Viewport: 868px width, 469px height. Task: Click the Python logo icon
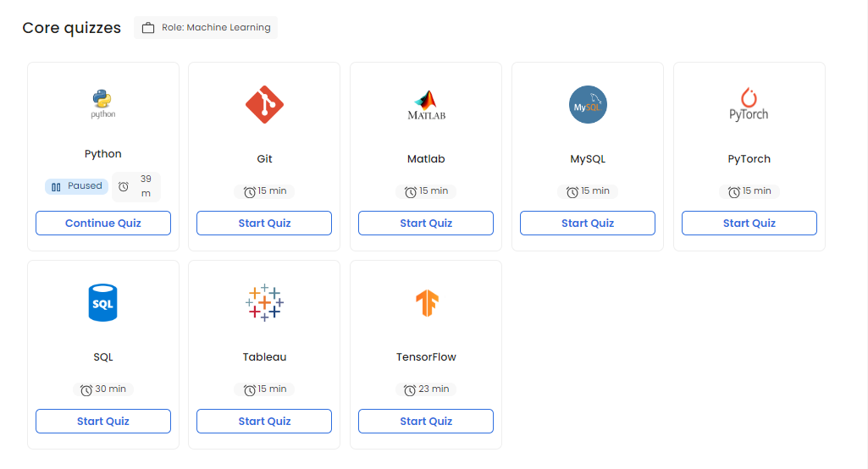click(x=103, y=102)
